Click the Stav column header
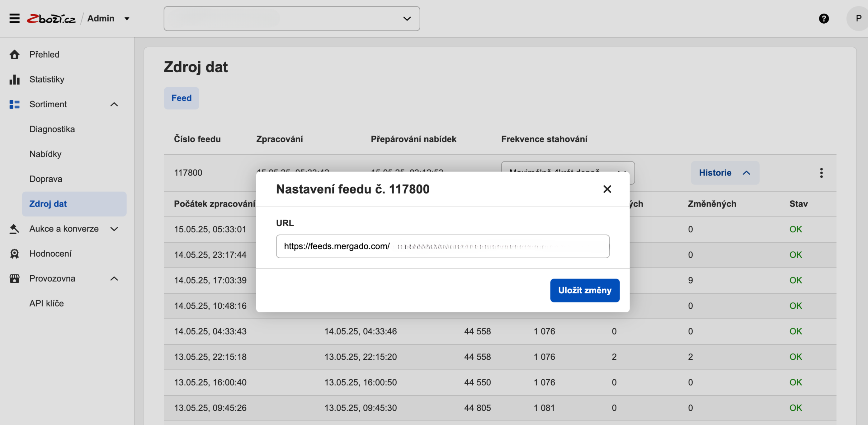 798,204
